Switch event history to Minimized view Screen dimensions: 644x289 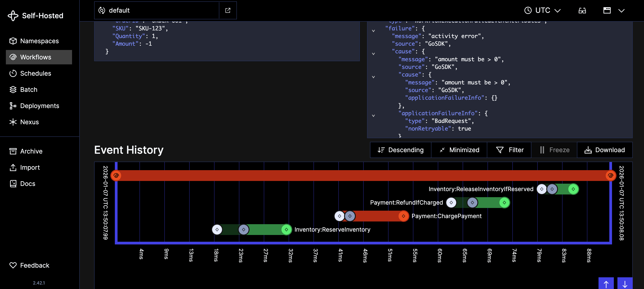tap(459, 150)
